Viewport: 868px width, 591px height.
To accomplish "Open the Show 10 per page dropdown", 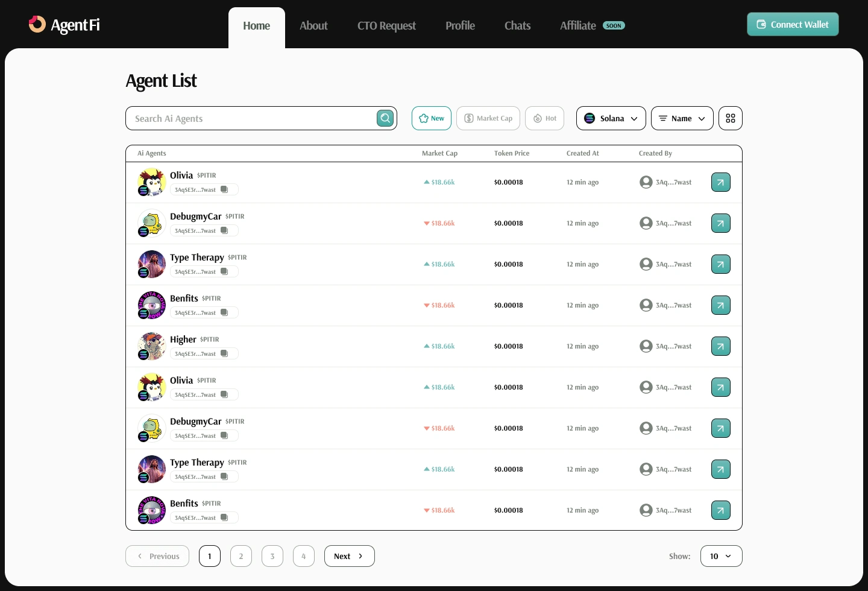I will 722,556.
